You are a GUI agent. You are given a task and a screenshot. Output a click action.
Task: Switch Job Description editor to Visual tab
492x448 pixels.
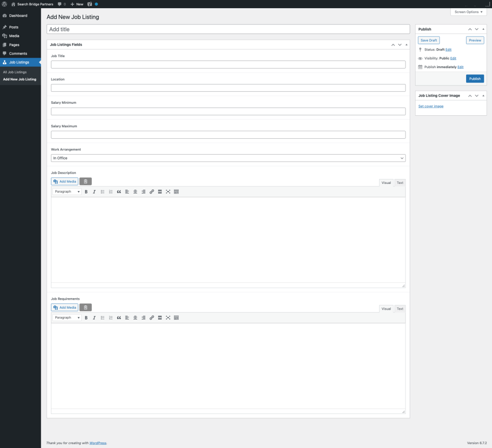pyautogui.click(x=386, y=183)
